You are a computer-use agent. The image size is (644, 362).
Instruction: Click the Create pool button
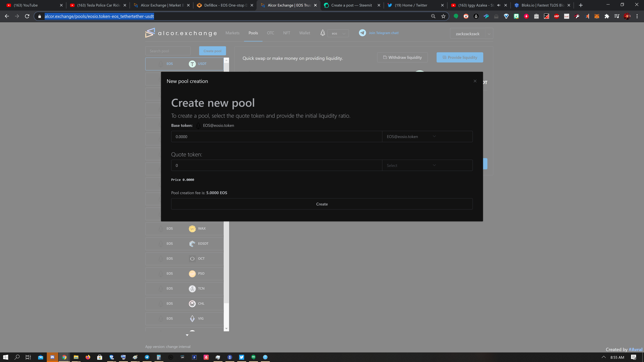212,51
